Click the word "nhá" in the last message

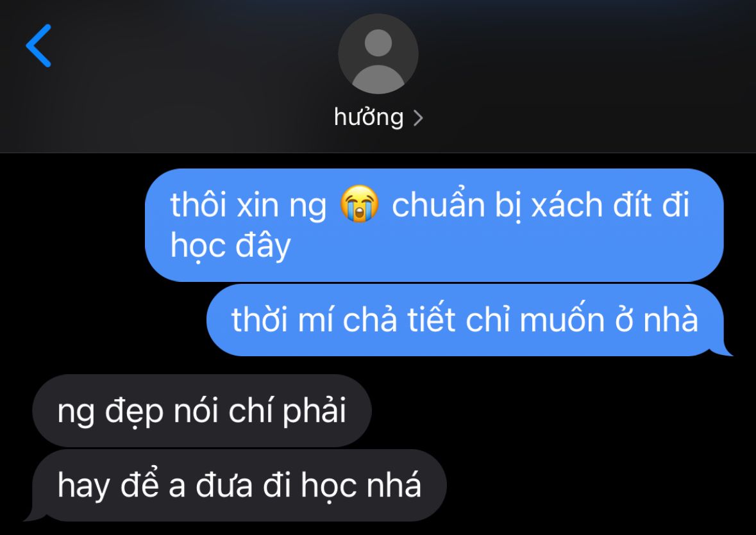[x=394, y=484]
